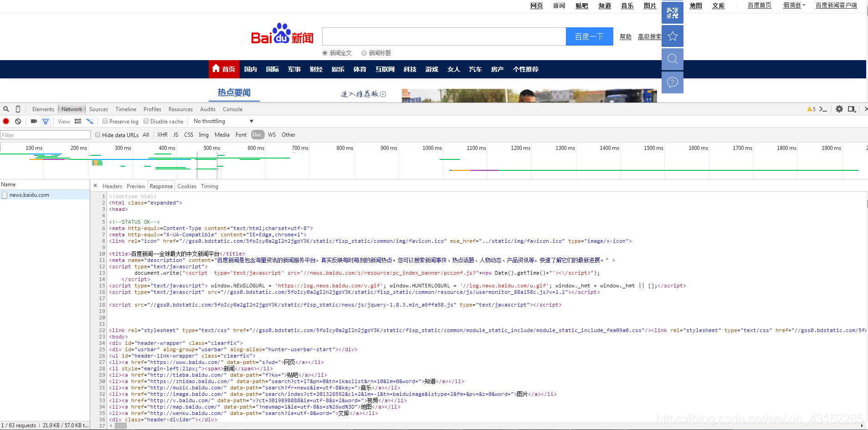Toggle capture screenshots camera icon
The width and height of the screenshot is (868, 430).
[34, 121]
